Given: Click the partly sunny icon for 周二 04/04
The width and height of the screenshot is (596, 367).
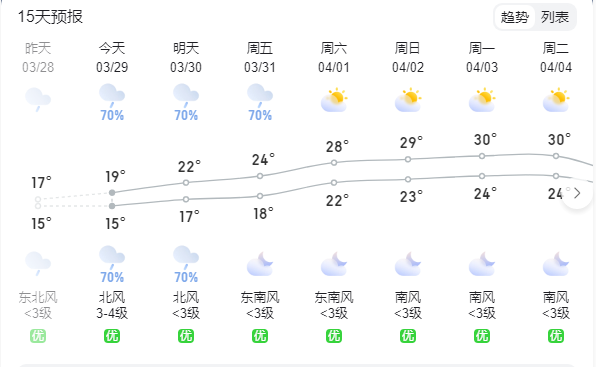Looking at the screenshot, I should click(556, 100).
